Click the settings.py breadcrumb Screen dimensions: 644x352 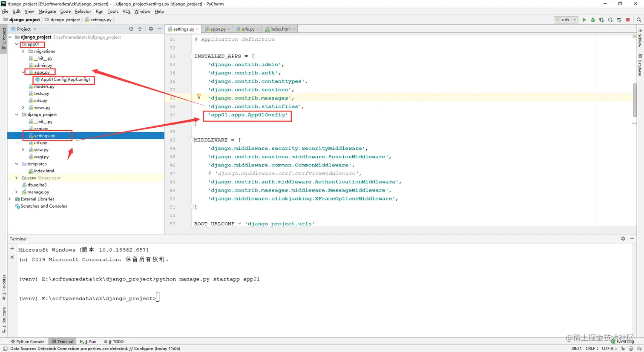click(x=98, y=20)
